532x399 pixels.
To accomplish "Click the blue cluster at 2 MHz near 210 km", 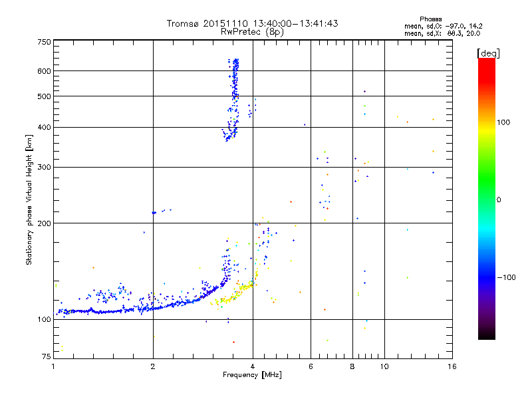I will pos(154,213).
